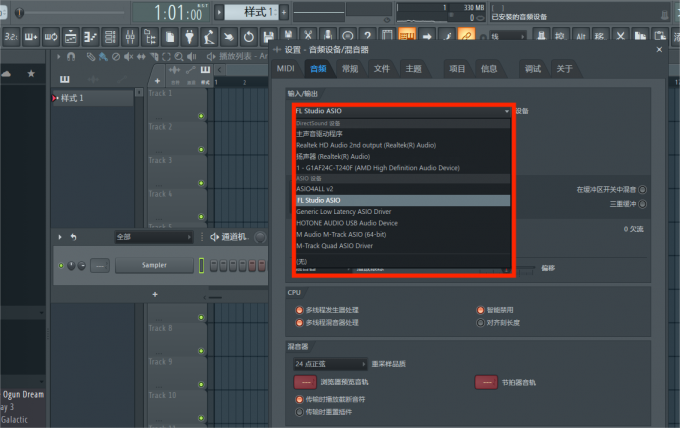Select the mute tool in the playlist toolbar
Image resolution: width=680 pixels, height=428 pixels.
tap(128, 56)
